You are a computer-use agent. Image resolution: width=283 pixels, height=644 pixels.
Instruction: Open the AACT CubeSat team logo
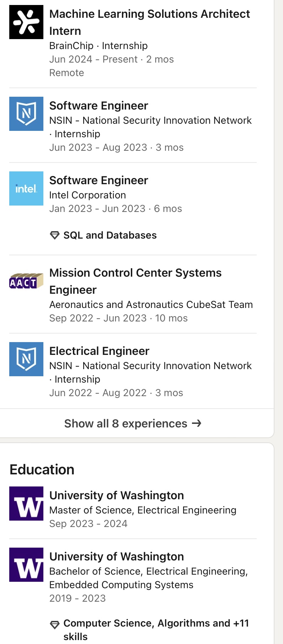(26, 281)
